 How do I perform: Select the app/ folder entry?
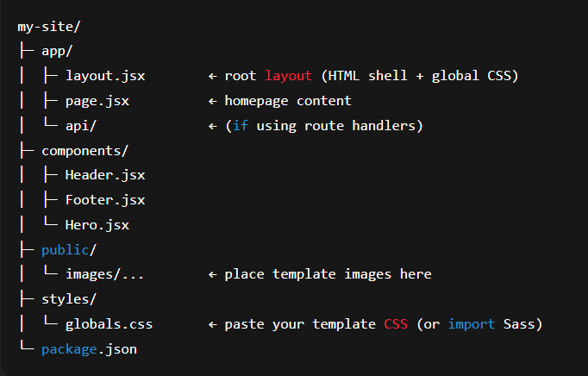click(57, 51)
